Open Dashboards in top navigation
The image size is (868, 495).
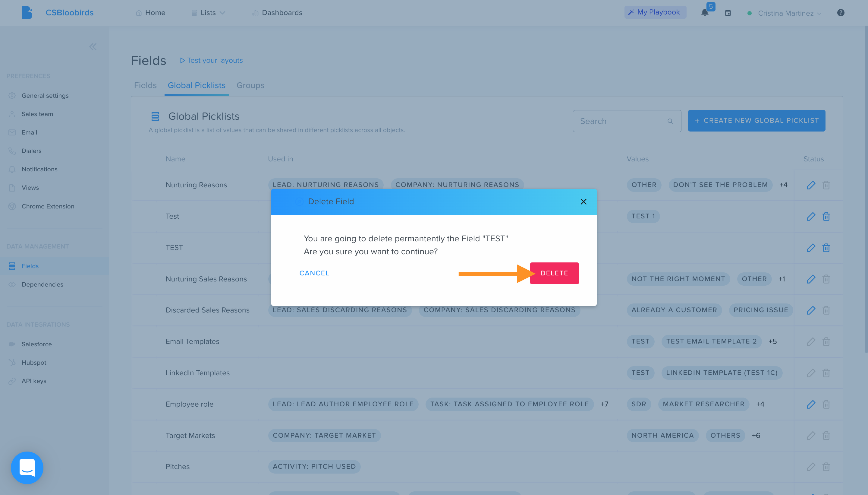coord(277,13)
